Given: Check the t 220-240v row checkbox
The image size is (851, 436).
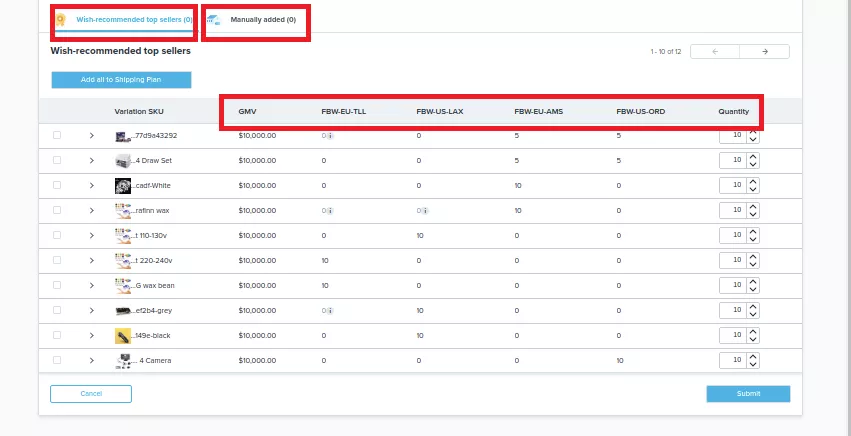Looking at the screenshot, I should click(x=57, y=260).
